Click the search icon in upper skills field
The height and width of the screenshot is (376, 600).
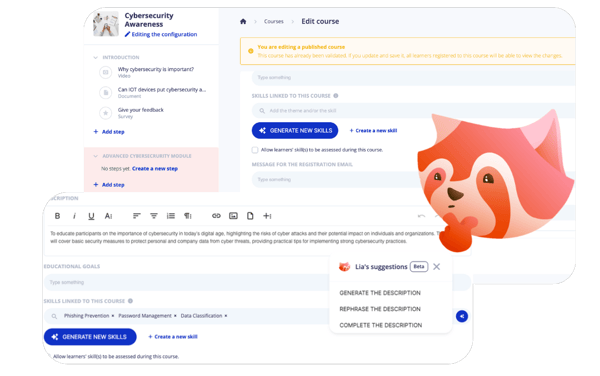tap(262, 111)
